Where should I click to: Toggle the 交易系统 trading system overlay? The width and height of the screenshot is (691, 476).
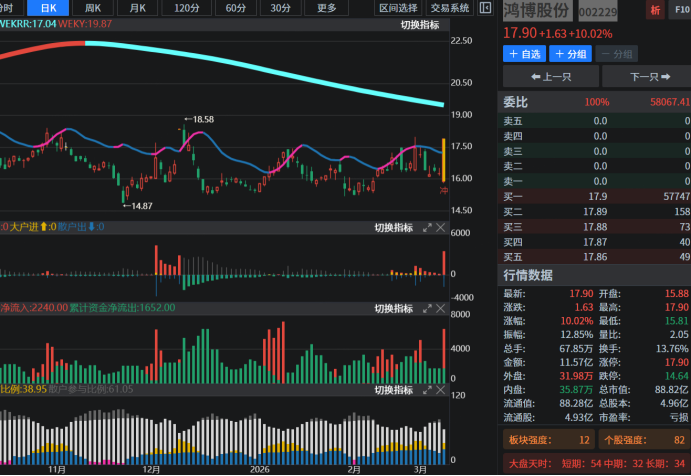pos(450,8)
